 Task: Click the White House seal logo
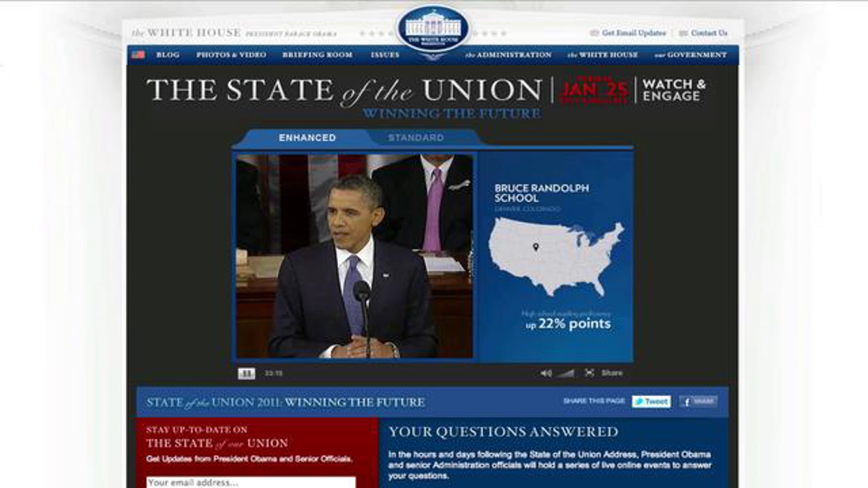433,30
